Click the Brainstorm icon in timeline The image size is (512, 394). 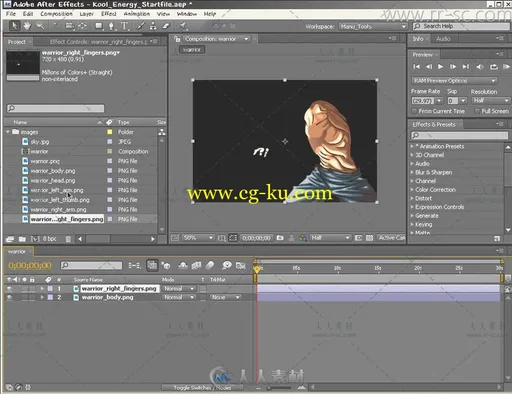click(x=227, y=265)
